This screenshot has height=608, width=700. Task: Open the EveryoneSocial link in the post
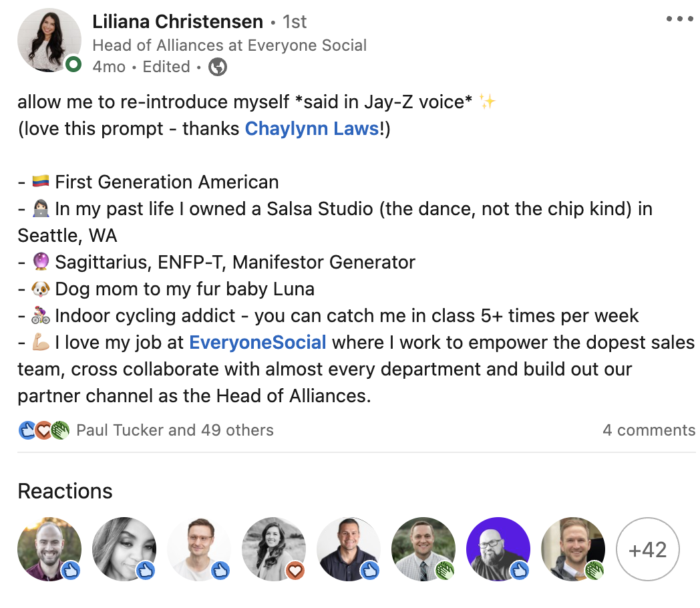click(x=257, y=342)
